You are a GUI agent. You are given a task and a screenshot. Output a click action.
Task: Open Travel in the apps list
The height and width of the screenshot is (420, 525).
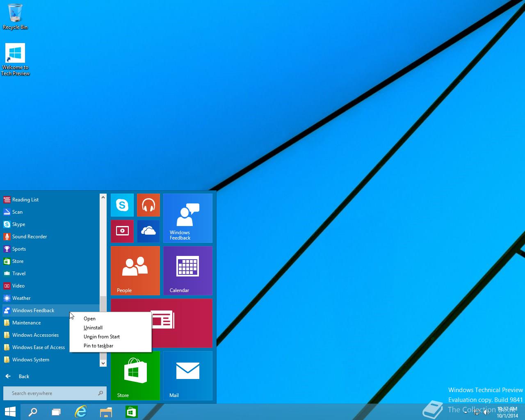[x=51, y=274]
